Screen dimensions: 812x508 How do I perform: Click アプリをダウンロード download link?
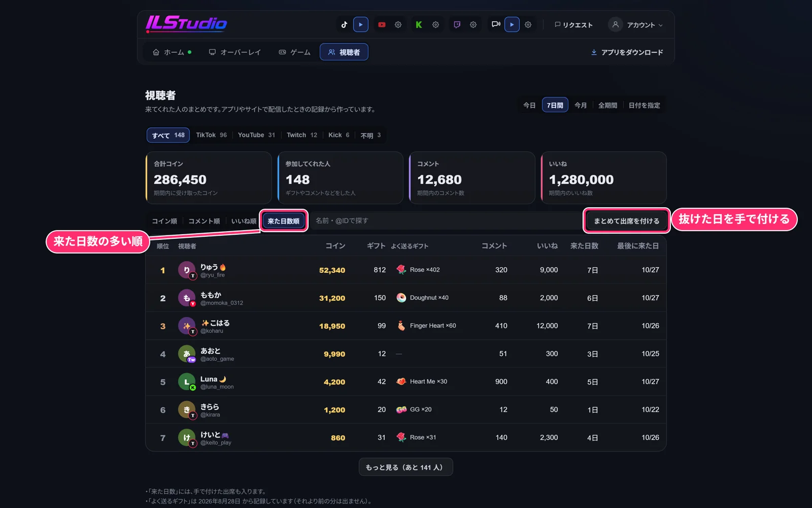click(627, 52)
